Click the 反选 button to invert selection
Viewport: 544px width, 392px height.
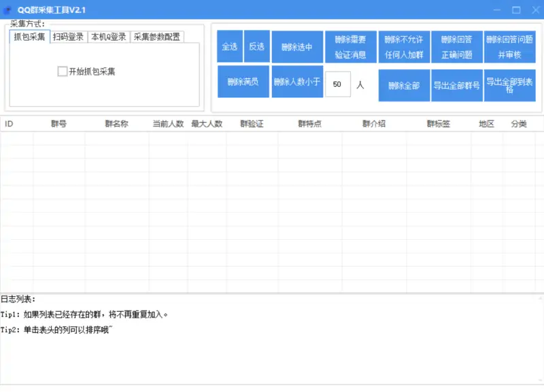pyautogui.click(x=256, y=47)
